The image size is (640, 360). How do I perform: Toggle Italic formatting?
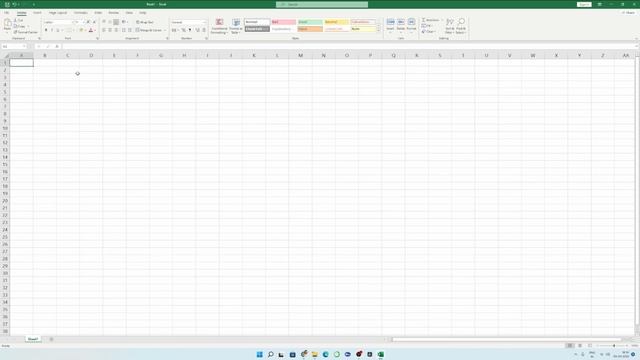52,30
